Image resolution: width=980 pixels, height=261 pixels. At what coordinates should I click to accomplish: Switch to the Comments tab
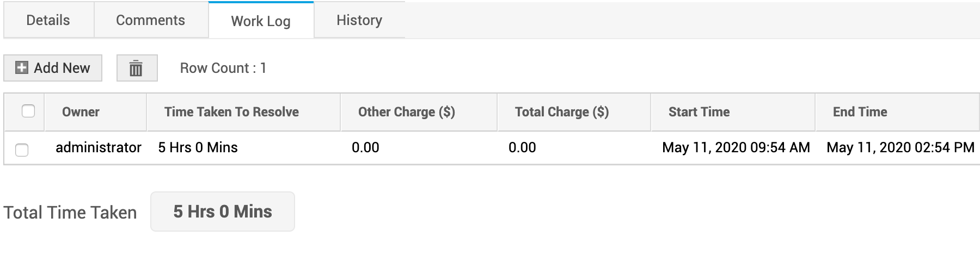(150, 20)
